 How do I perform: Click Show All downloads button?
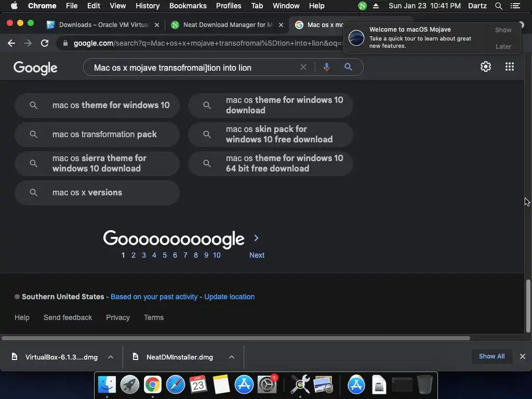point(491,356)
